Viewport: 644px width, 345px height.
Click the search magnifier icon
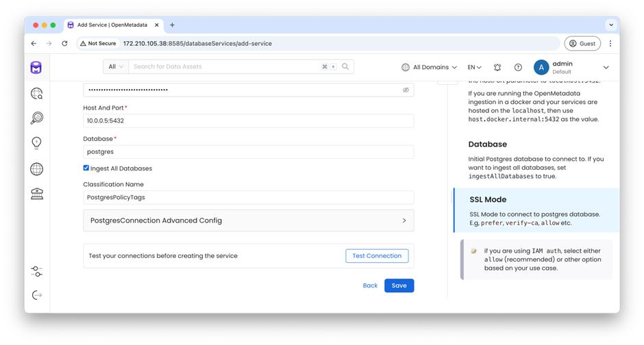point(345,66)
